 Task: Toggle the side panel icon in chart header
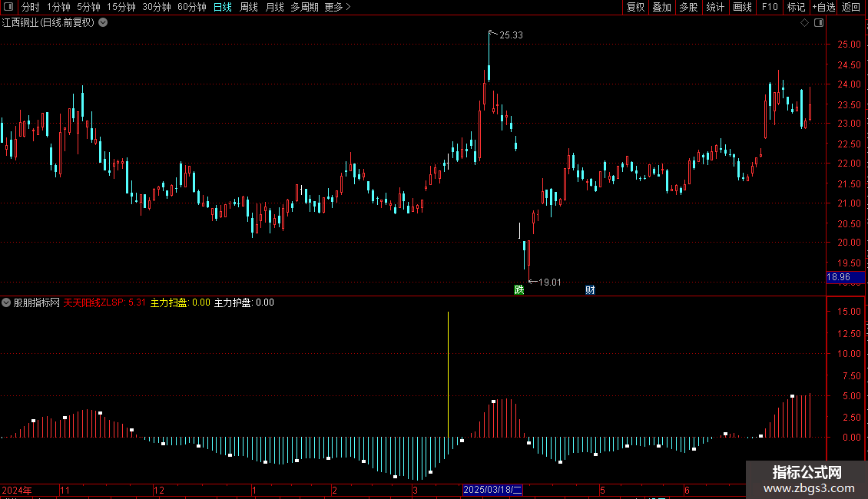tap(819, 23)
